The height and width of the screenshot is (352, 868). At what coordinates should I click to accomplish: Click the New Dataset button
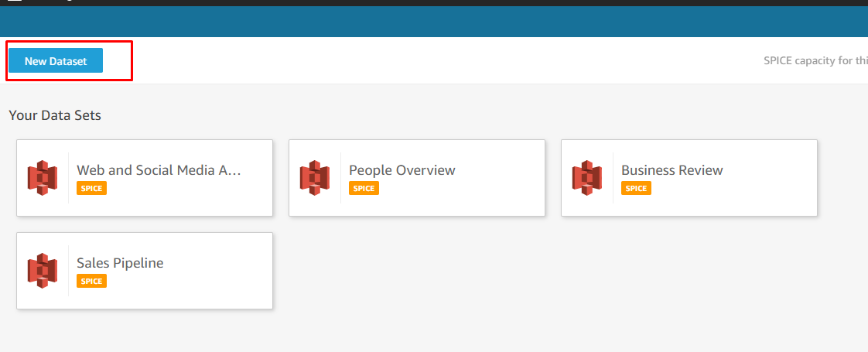56,61
